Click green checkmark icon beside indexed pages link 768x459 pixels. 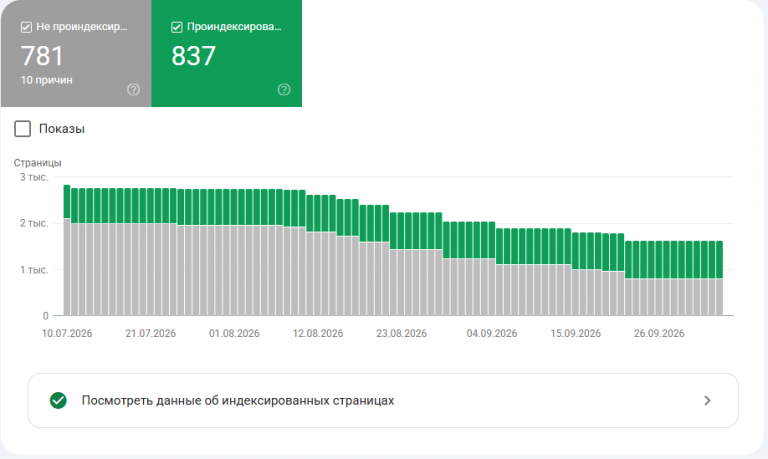pyautogui.click(x=58, y=400)
